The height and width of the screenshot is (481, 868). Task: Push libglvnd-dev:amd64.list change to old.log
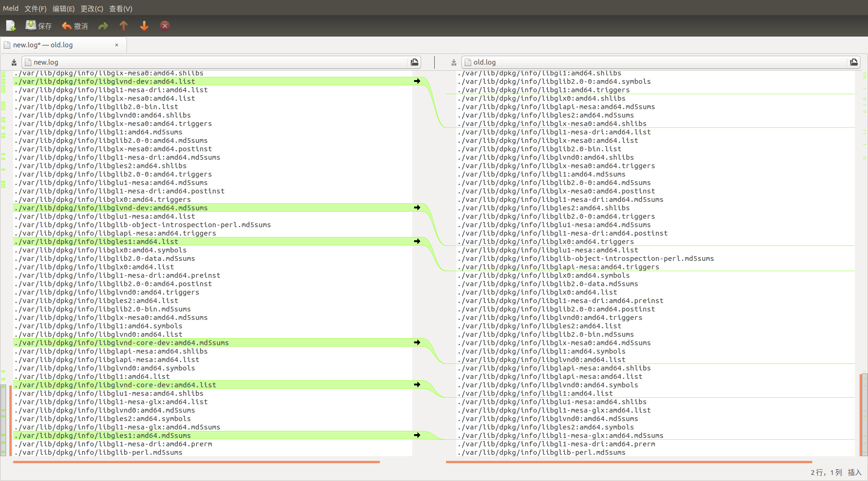click(417, 81)
